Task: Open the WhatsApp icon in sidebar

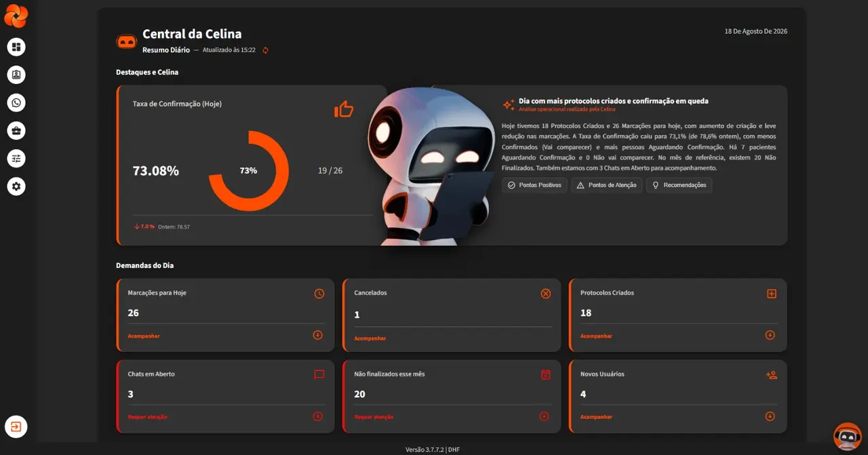Action: click(16, 102)
